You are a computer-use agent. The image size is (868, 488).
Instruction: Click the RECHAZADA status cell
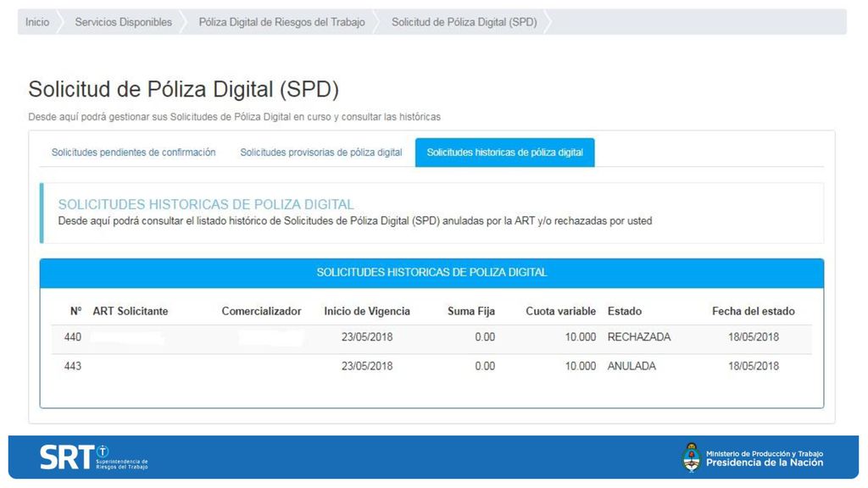click(x=639, y=337)
